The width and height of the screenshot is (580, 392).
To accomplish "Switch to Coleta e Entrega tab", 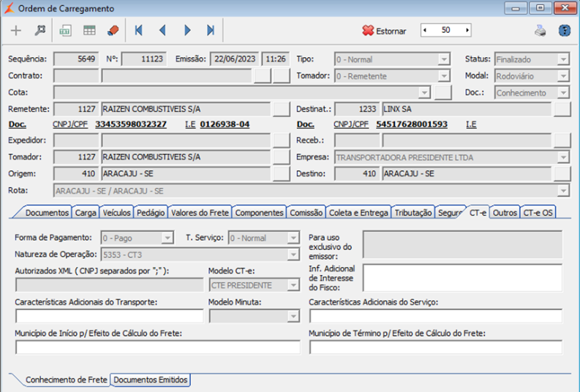I will click(x=358, y=213).
